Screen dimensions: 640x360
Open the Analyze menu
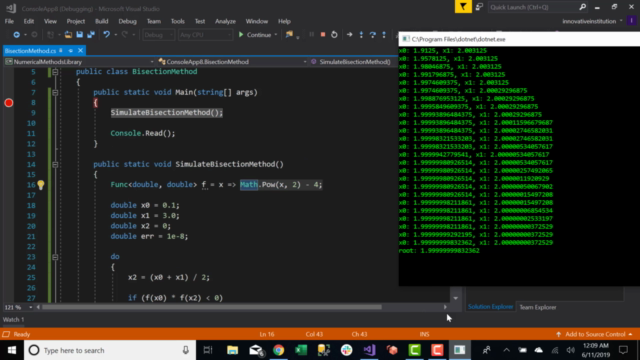tap(225, 21)
